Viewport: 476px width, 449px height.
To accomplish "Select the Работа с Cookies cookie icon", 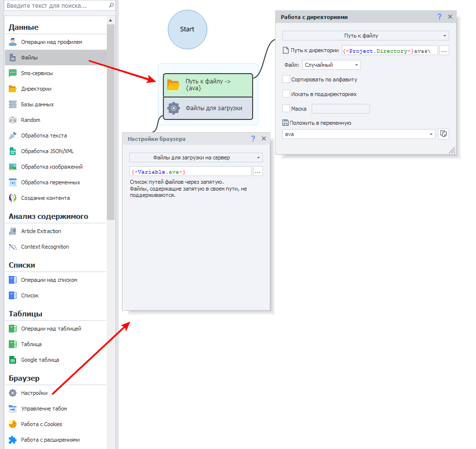I will (13, 424).
